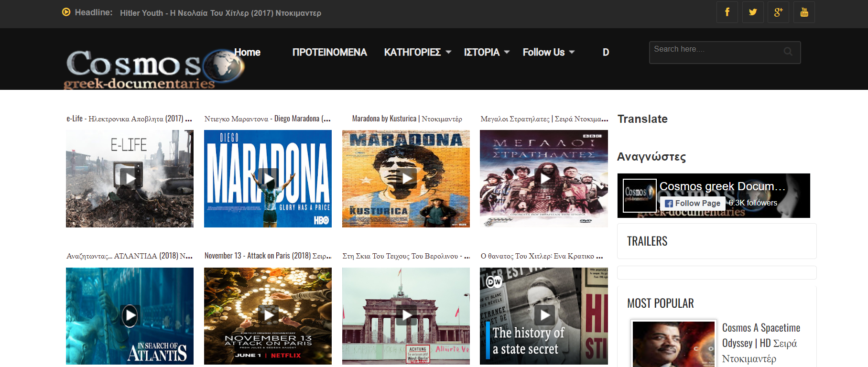
Task: Play the Μεγάλοι Στρατηλάτες video
Action: 544,179
